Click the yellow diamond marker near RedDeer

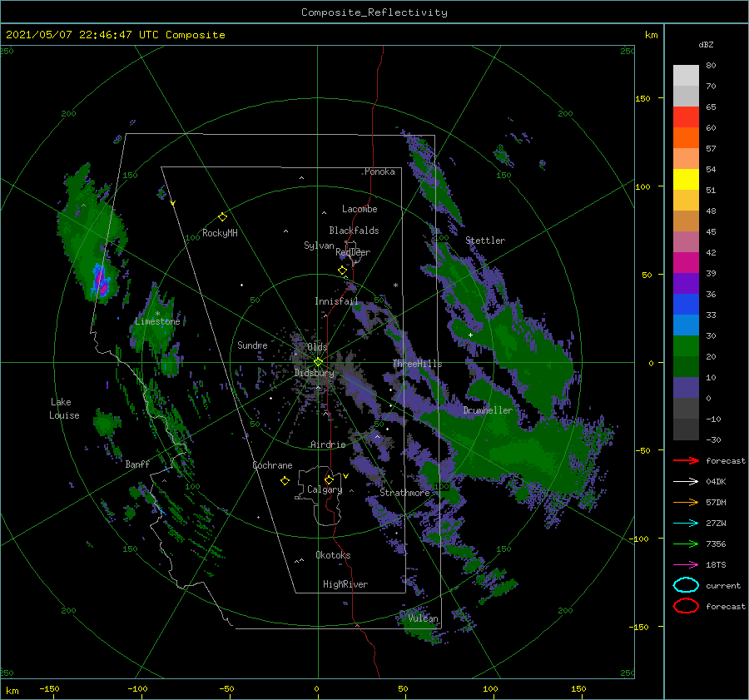tap(342, 271)
